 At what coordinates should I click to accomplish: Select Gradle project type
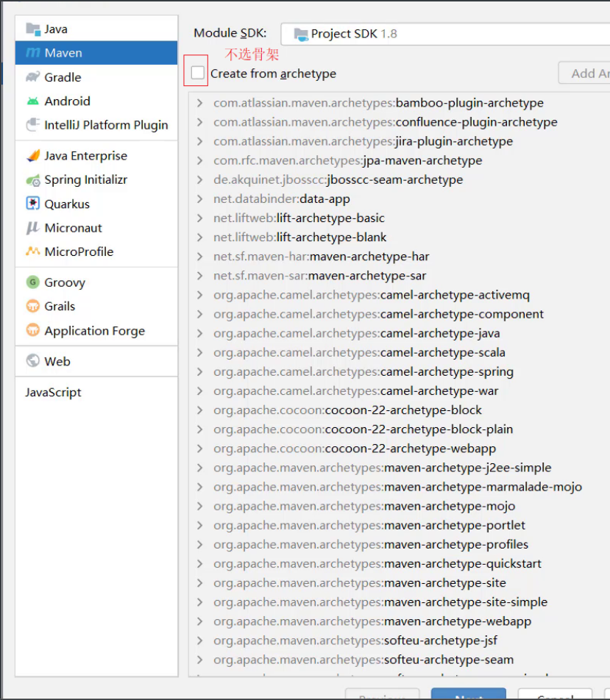click(x=96, y=76)
